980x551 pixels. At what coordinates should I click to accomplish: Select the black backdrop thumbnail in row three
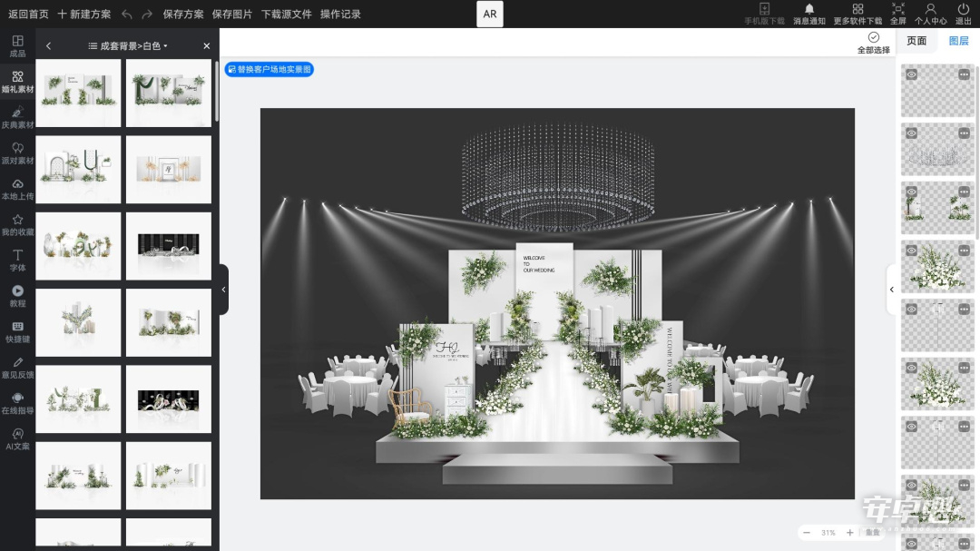[x=169, y=246]
